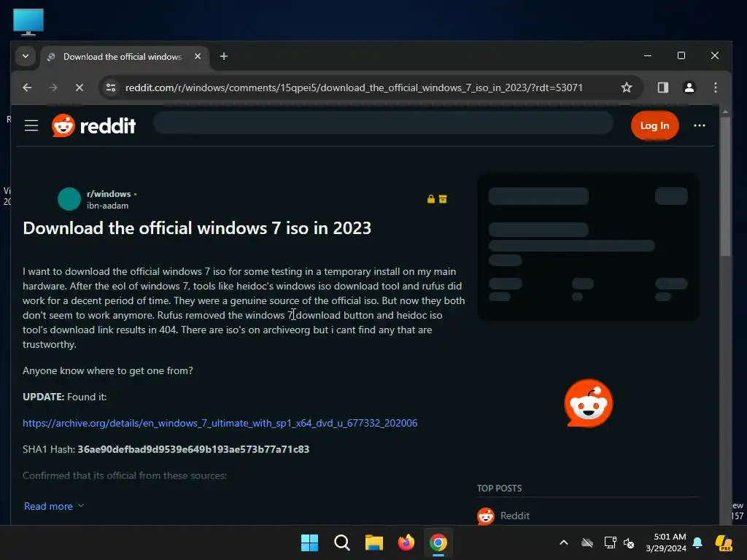Open the clock showing 5:01 AM

[666, 542]
